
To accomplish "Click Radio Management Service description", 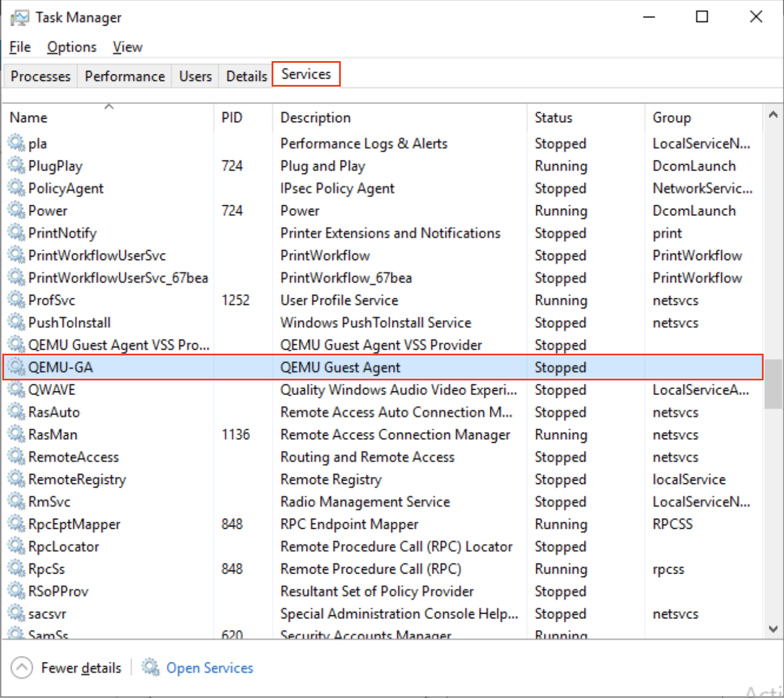I will pyautogui.click(x=365, y=501).
